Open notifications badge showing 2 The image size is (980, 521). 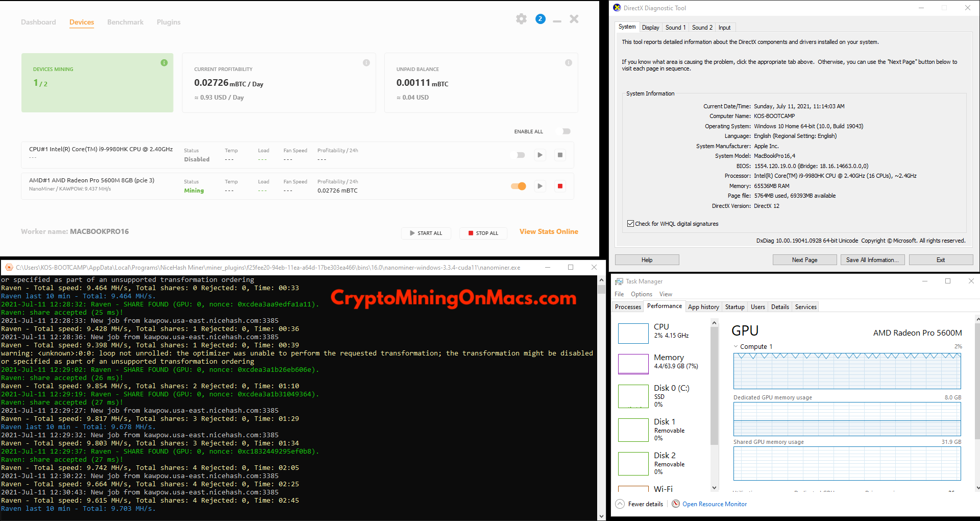[x=541, y=19]
